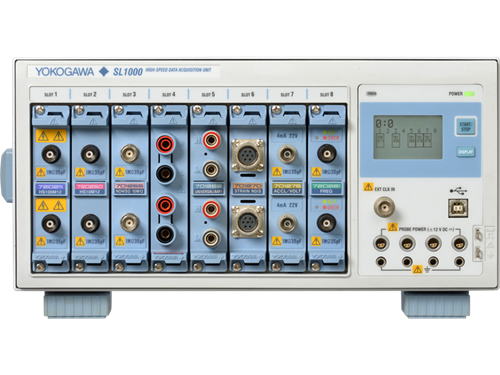Click the SLOT 7 label
500x375 pixels.
tap(287, 95)
